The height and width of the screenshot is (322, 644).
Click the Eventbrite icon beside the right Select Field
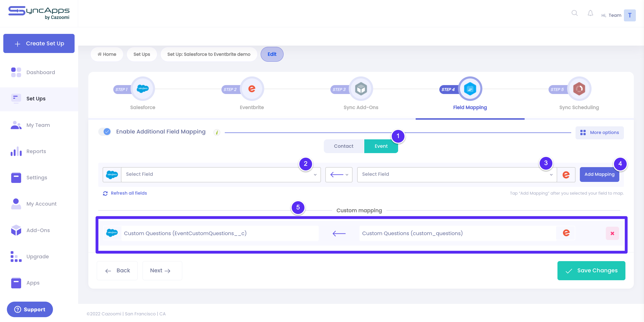(566, 175)
